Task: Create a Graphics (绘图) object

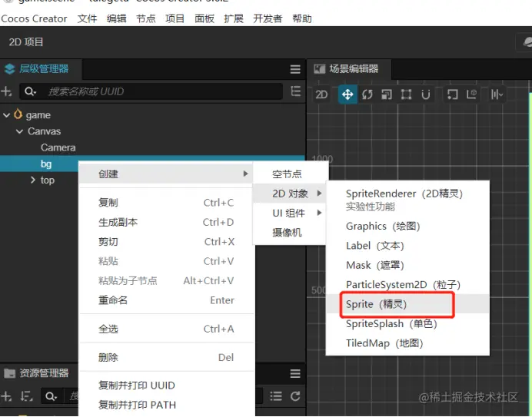Action: pyautogui.click(x=407, y=226)
